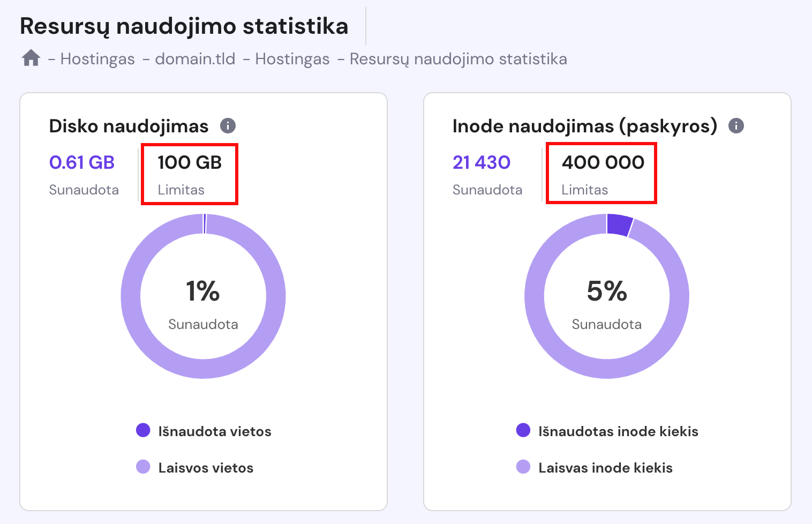Click the Resursų naudojimo statistika breadcrumb entry

point(458,59)
